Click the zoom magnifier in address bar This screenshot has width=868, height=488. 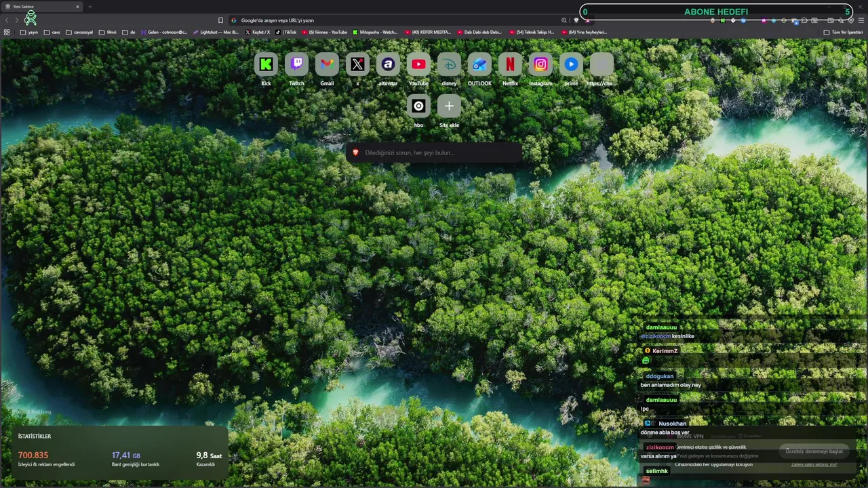coord(564,20)
